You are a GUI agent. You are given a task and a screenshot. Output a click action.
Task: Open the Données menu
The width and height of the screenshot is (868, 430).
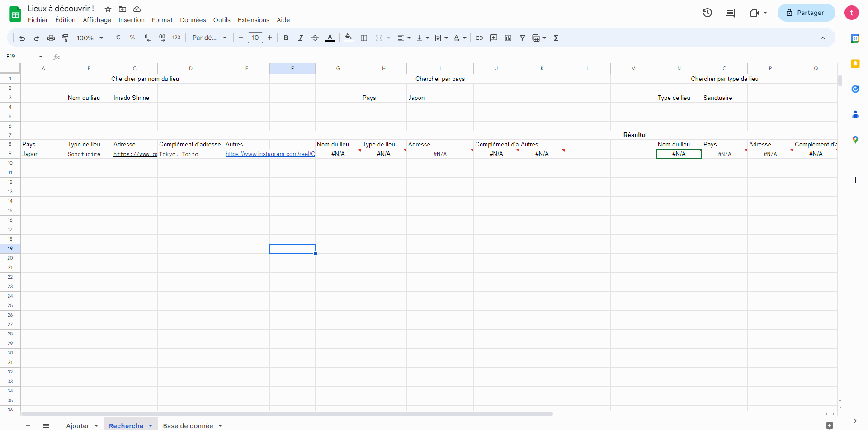pos(193,20)
